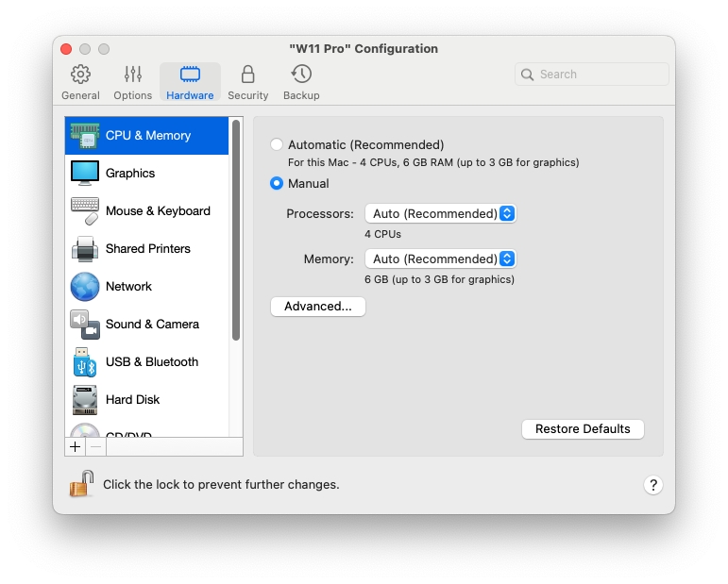Select the Automatic (Recommended) radio button
The image size is (728, 584).
277,145
